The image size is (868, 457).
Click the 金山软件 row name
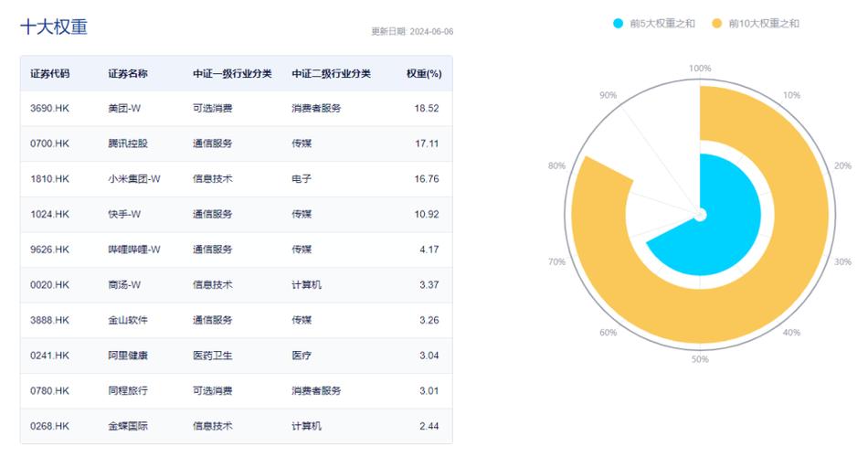(x=128, y=320)
